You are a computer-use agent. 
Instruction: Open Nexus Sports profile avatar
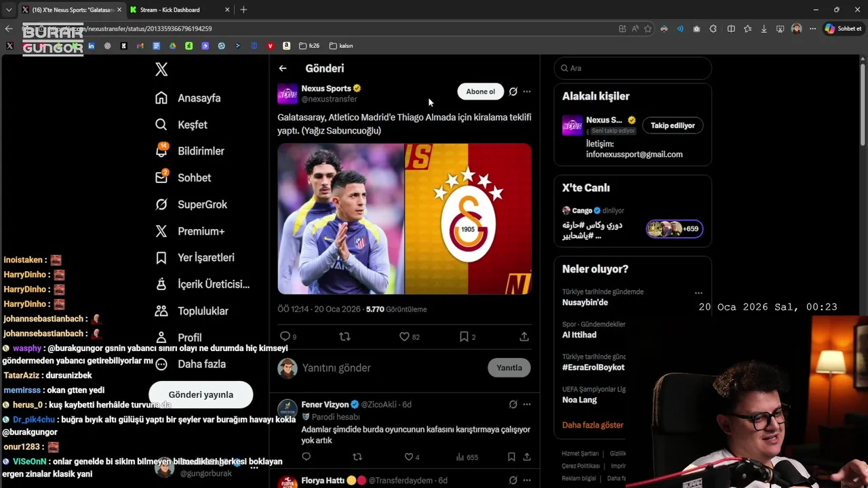pos(288,94)
